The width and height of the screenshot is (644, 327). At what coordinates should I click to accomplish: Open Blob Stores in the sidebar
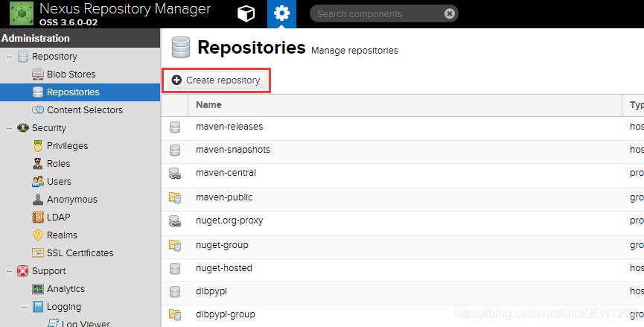(71, 74)
